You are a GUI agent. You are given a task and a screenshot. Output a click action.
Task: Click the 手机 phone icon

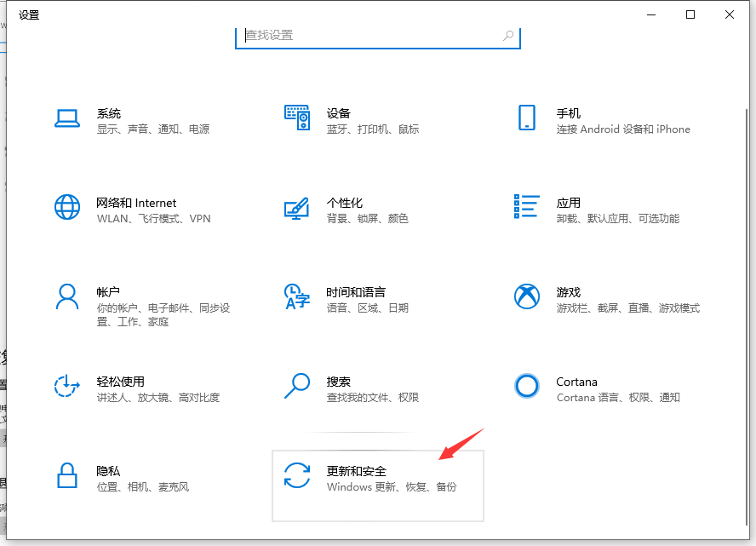pos(526,118)
